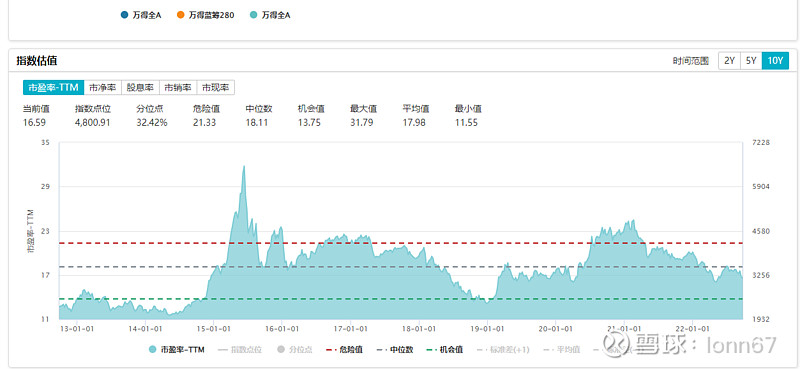The height and width of the screenshot is (369, 800).
Task: Click the 19-01-01 x-axis date label
Action: coord(487,329)
